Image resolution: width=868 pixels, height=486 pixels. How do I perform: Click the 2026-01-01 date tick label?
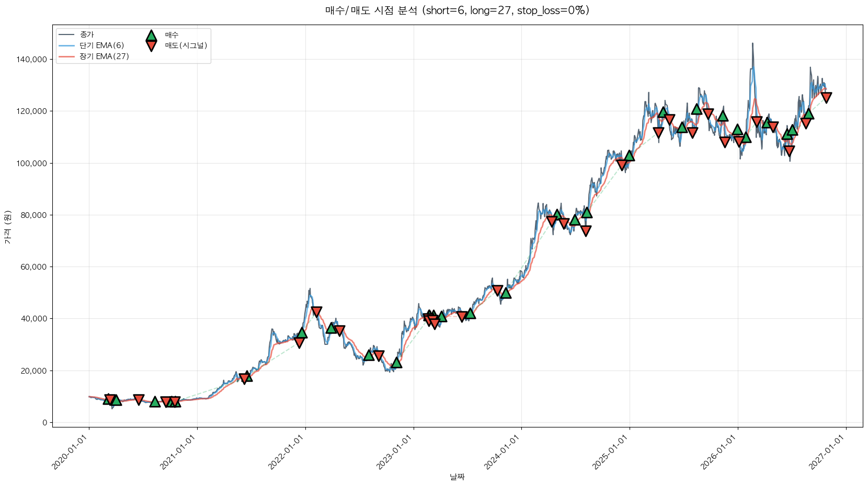click(x=720, y=452)
